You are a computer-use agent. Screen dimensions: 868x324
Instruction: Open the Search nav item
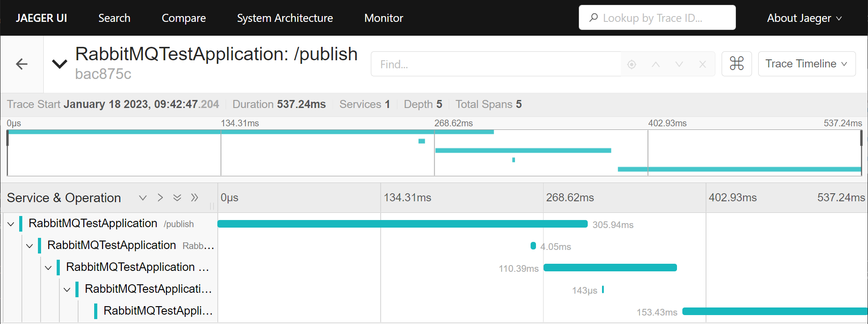click(x=114, y=18)
